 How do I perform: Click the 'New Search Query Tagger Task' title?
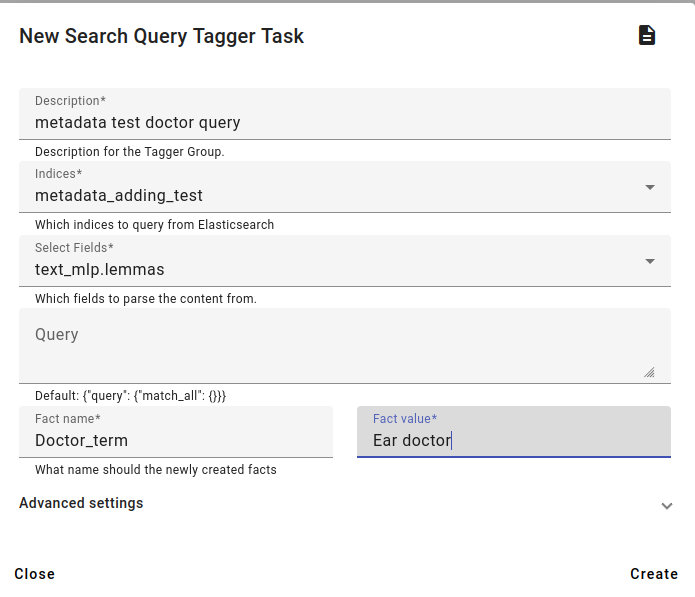tap(161, 36)
